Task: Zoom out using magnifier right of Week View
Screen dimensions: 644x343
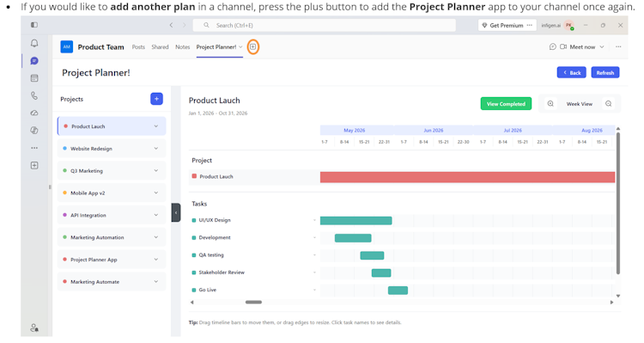Action: [609, 104]
